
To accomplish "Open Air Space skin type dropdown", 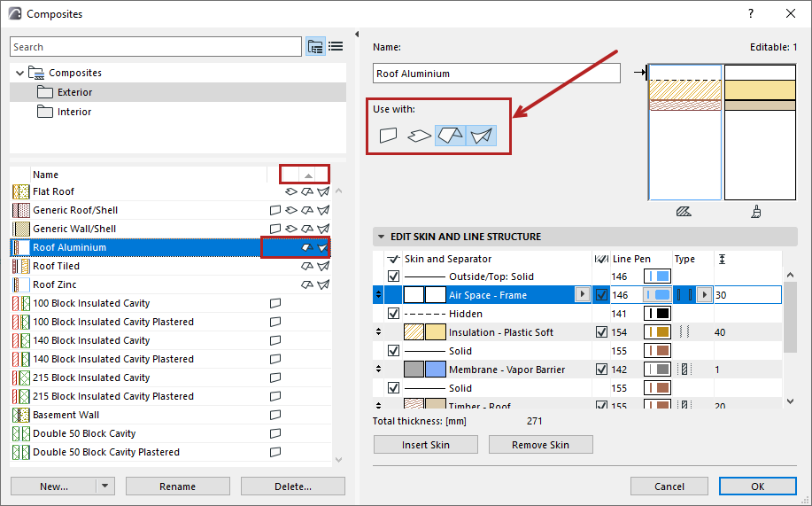I will coord(704,295).
